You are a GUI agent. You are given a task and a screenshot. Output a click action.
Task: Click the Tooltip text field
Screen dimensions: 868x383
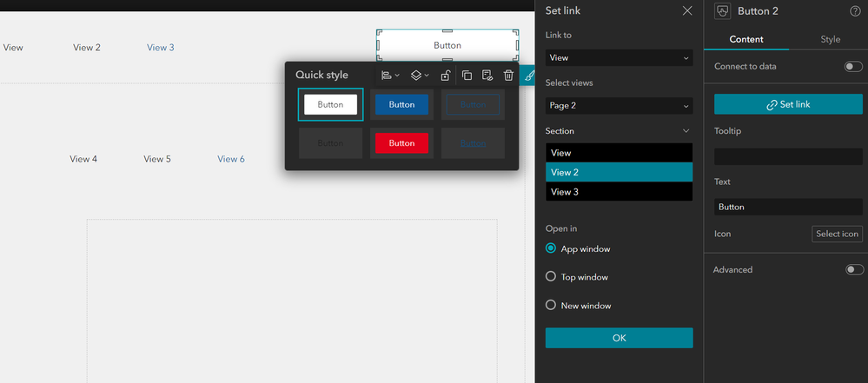[x=788, y=156]
